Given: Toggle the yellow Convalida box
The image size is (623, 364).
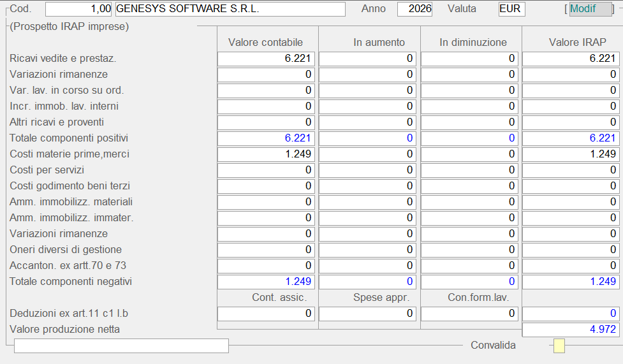Looking at the screenshot, I should [x=559, y=346].
